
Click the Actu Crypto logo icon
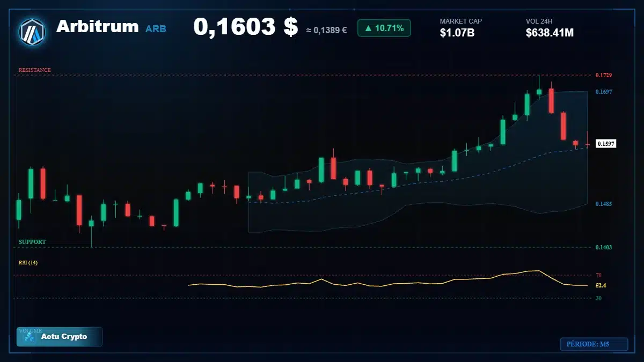[30, 337]
